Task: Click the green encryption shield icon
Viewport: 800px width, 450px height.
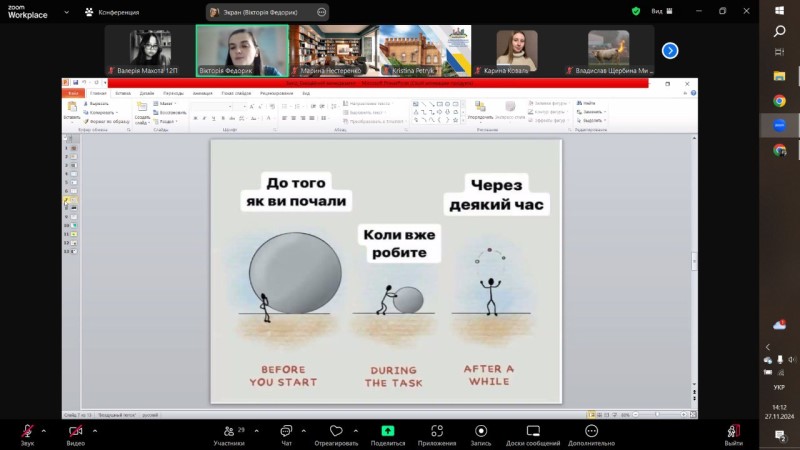Action: tap(636, 11)
